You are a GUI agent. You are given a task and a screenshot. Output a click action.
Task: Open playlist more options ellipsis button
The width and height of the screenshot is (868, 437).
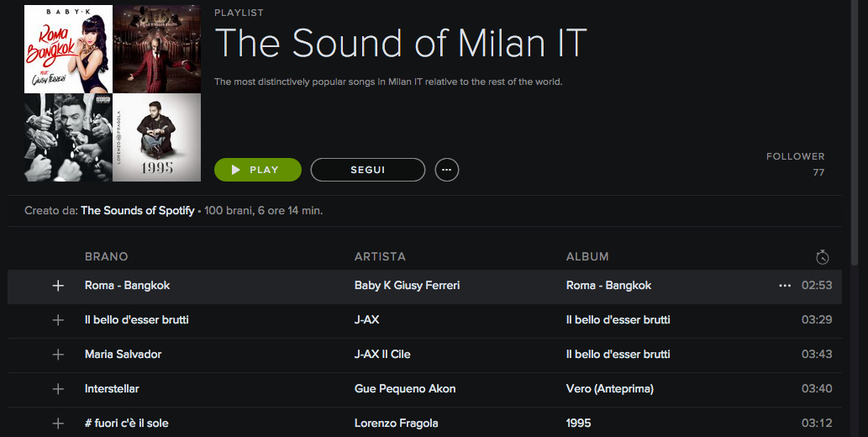tap(447, 170)
